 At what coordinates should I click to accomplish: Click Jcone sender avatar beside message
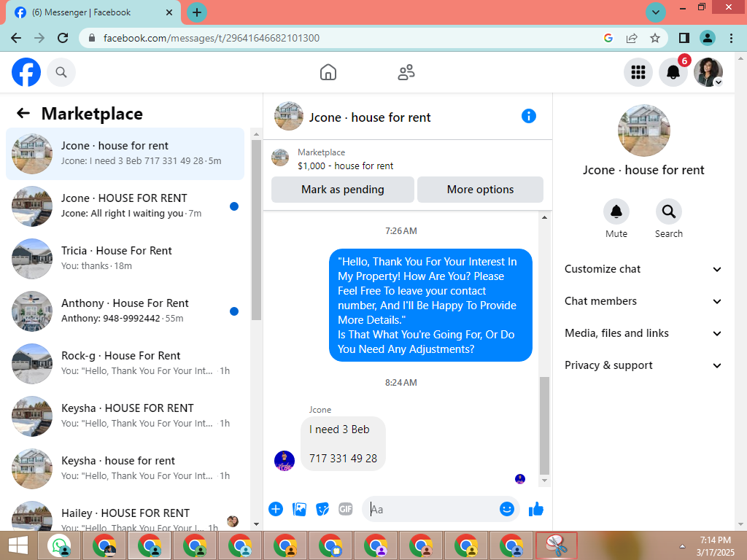pos(285,461)
